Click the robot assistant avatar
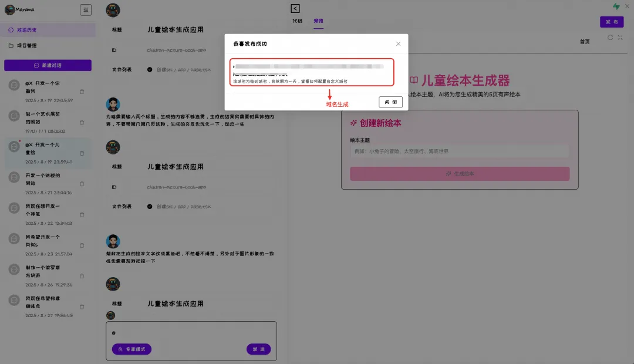Image resolution: width=634 pixels, height=364 pixels. click(113, 10)
